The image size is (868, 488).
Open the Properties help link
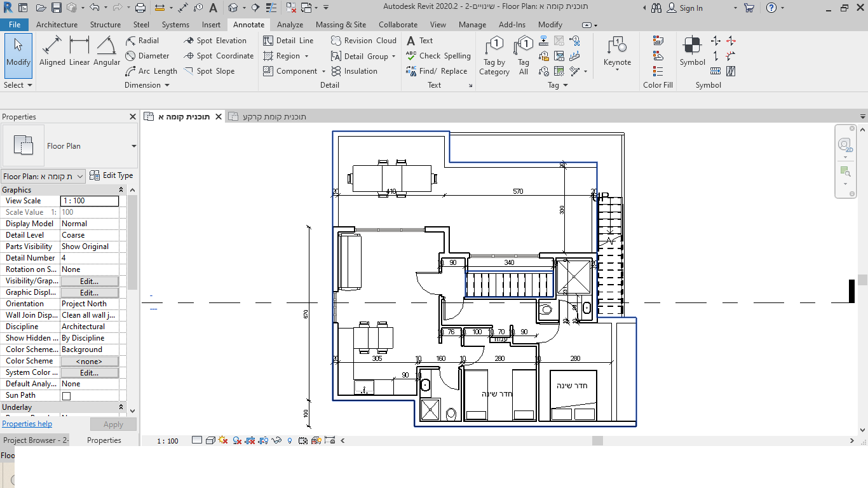click(x=27, y=424)
